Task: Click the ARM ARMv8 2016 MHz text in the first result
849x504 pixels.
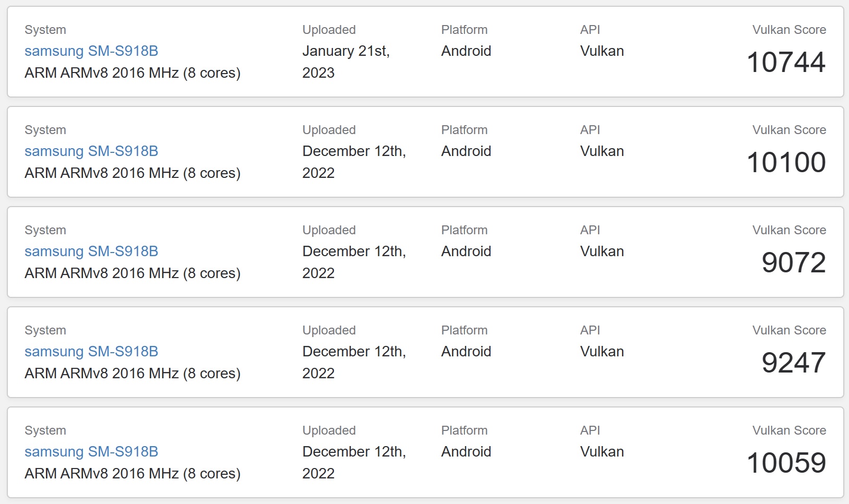Action: point(133,73)
